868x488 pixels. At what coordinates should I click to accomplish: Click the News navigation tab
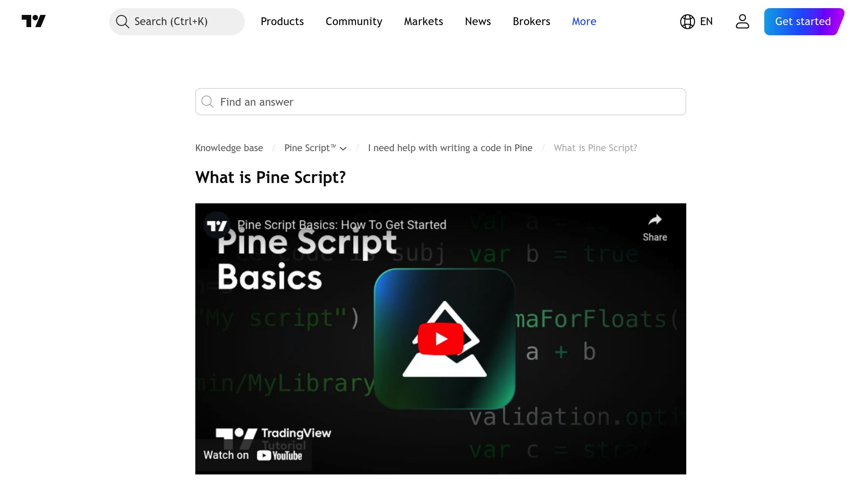477,21
